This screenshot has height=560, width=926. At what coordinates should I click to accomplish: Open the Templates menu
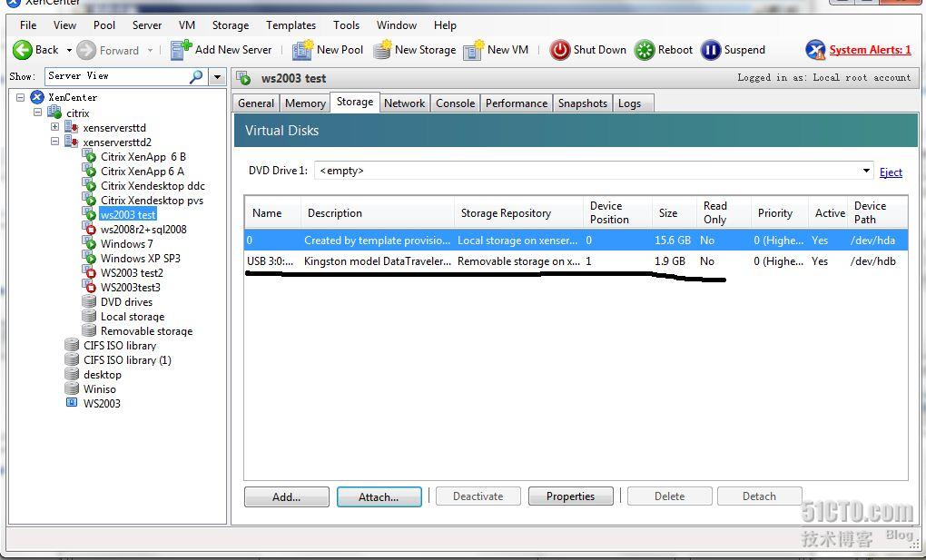(291, 25)
